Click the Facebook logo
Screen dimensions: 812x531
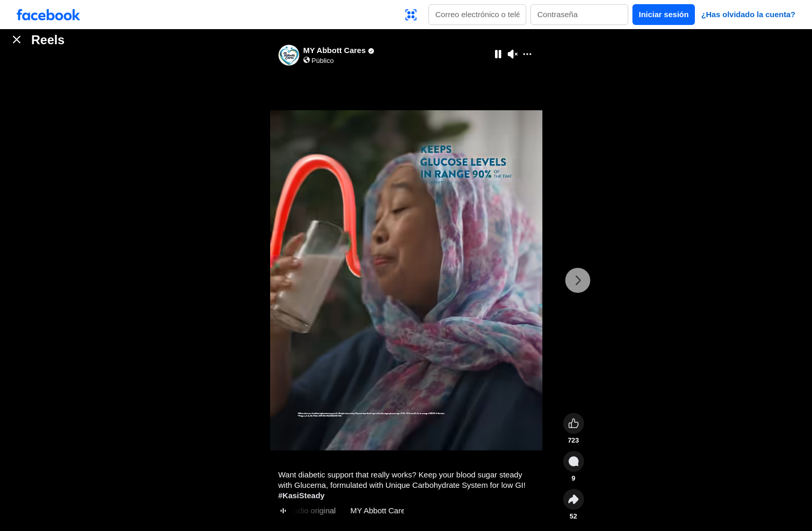[48, 15]
